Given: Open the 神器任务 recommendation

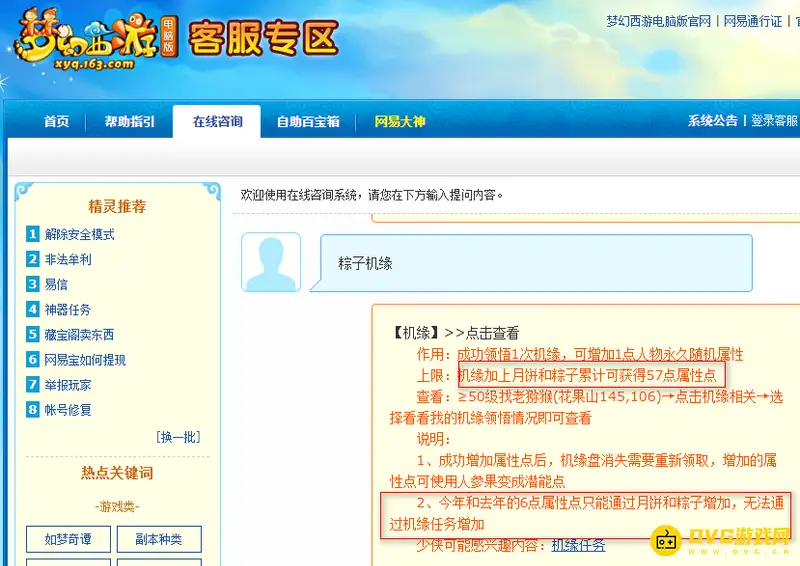Looking at the screenshot, I should [68, 309].
